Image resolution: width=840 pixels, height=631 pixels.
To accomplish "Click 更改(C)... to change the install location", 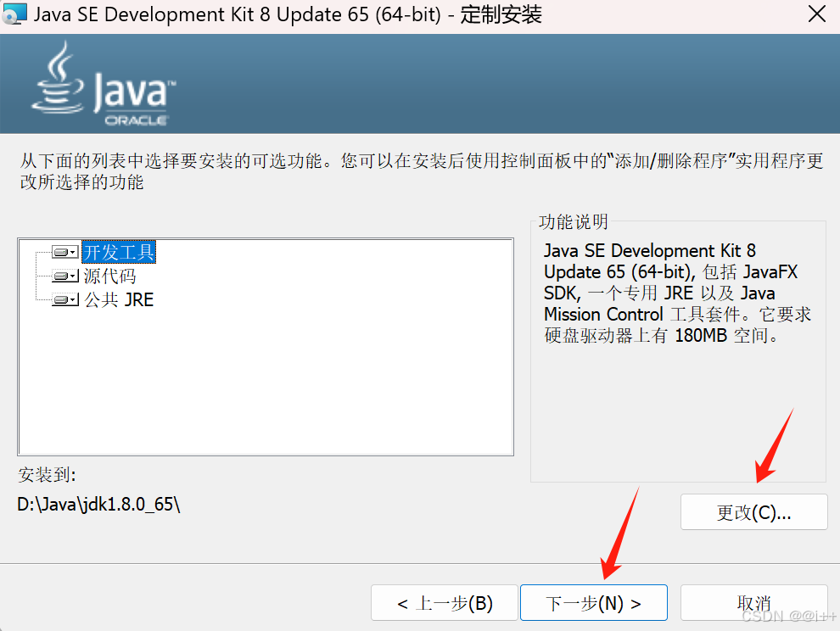I will 753,511.
